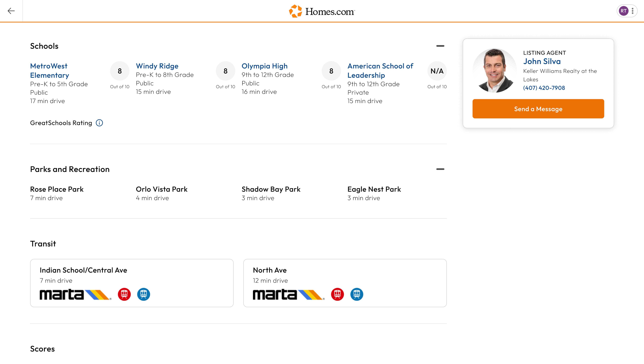Click the Schools section heading
The height and width of the screenshot is (364, 644).
(x=44, y=46)
